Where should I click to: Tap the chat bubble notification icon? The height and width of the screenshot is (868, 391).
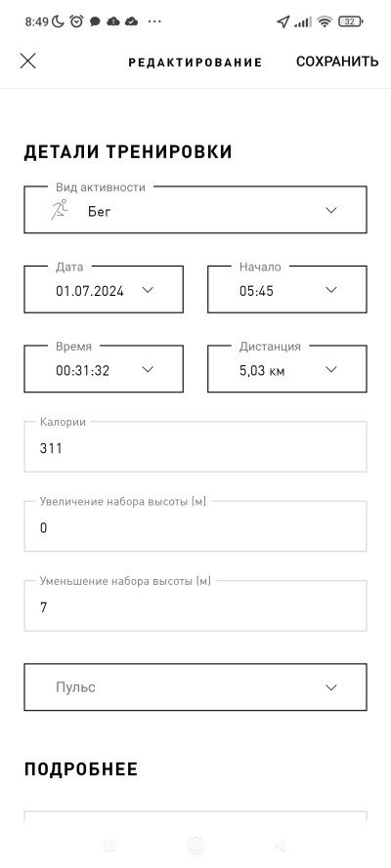[95, 22]
